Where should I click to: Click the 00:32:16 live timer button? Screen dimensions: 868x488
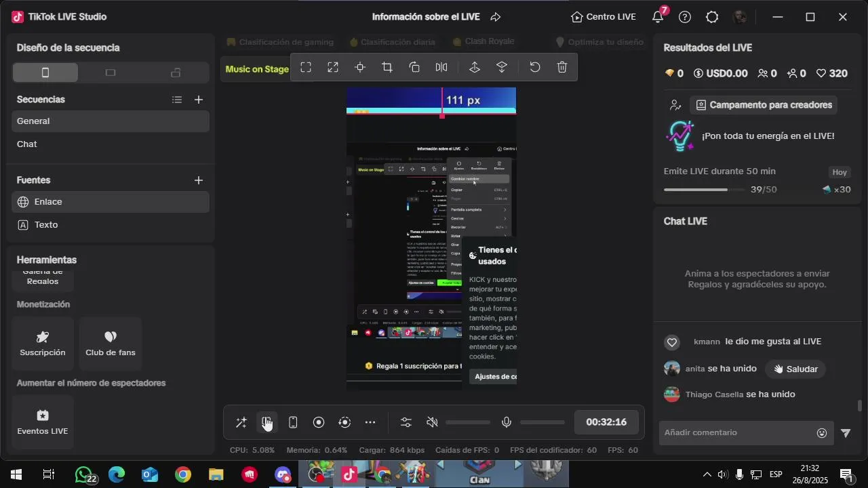click(x=606, y=422)
